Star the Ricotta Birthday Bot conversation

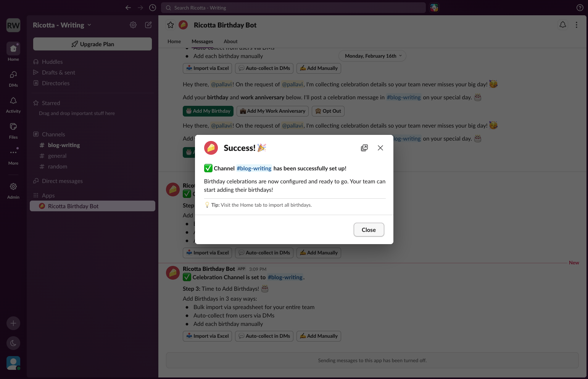[171, 25]
